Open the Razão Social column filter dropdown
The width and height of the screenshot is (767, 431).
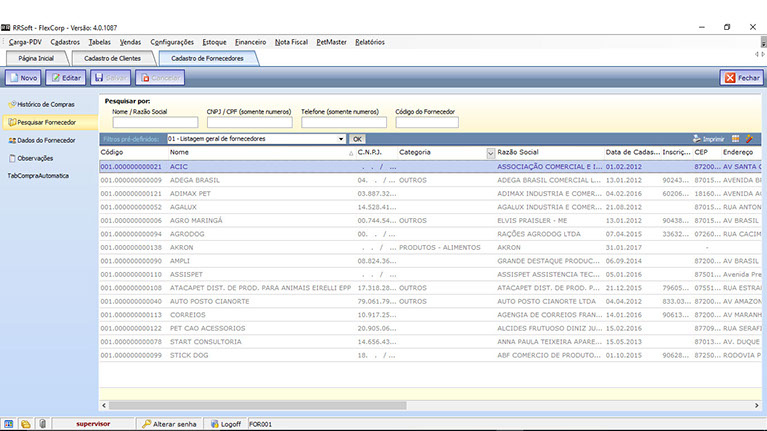pos(490,153)
